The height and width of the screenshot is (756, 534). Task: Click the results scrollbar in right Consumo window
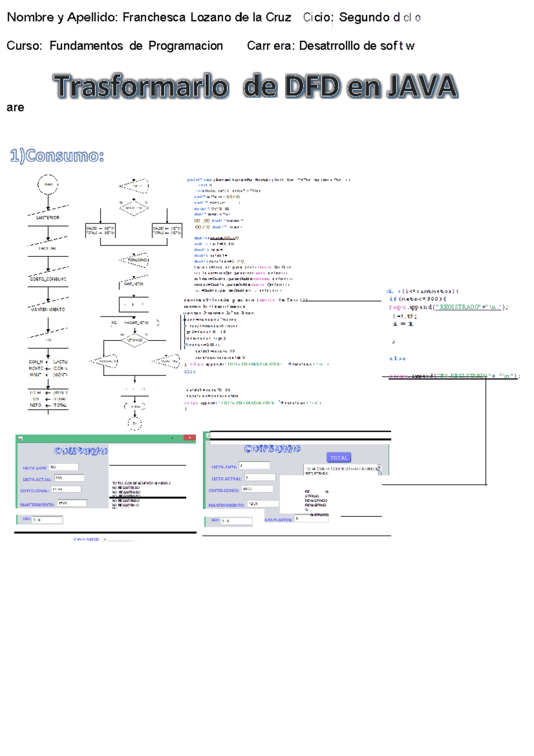coord(380,470)
